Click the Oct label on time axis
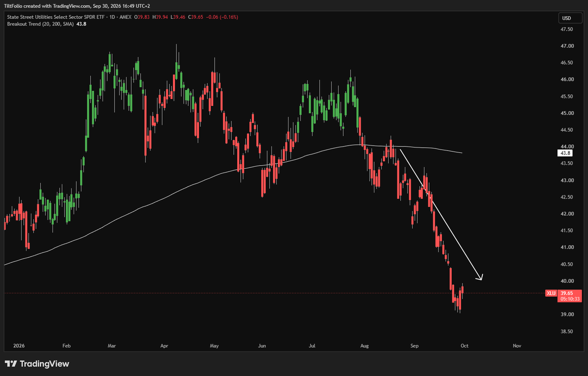Viewport: 588px width, 376px height. tap(465, 346)
